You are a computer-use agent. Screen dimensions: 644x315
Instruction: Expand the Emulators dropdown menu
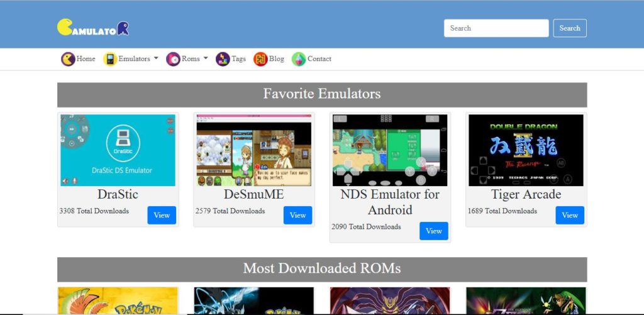138,58
